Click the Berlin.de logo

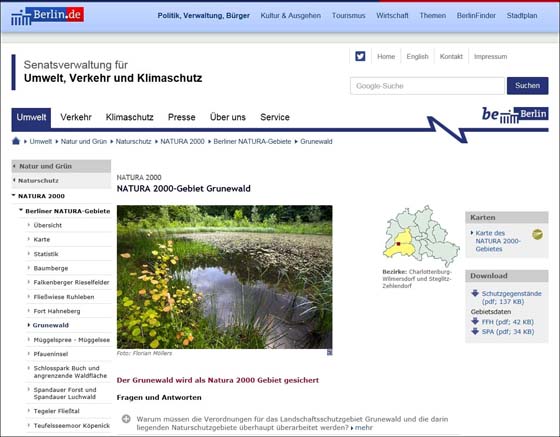coord(48,16)
